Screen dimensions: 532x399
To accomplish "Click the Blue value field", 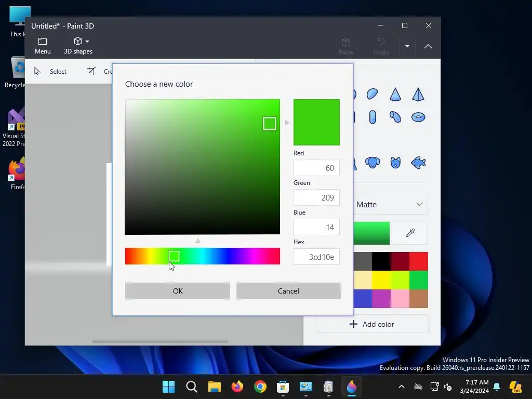I will point(316,227).
